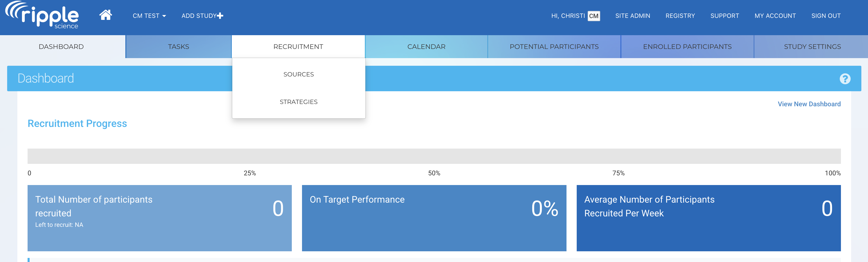868x262 pixels.
Task: Sign out of the account
Action: click(826, 16)
